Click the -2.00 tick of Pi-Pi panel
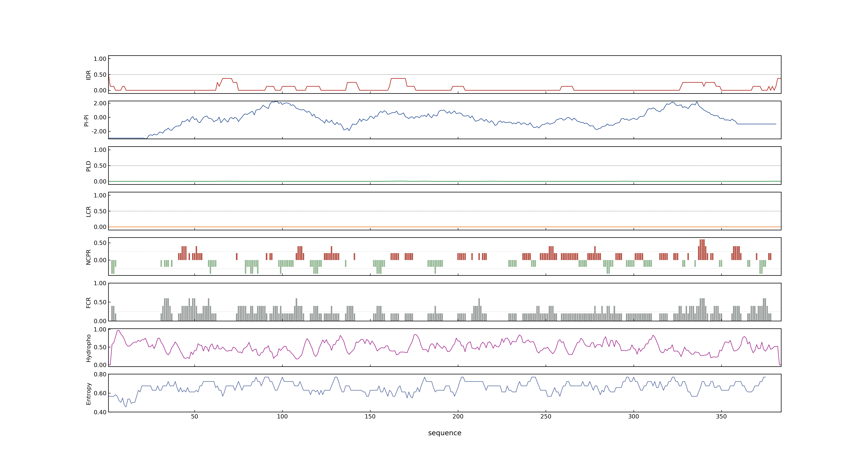Image resolution: width=868 pixels, height=463 pixels. pyautogui.click(x=99, y=131)
